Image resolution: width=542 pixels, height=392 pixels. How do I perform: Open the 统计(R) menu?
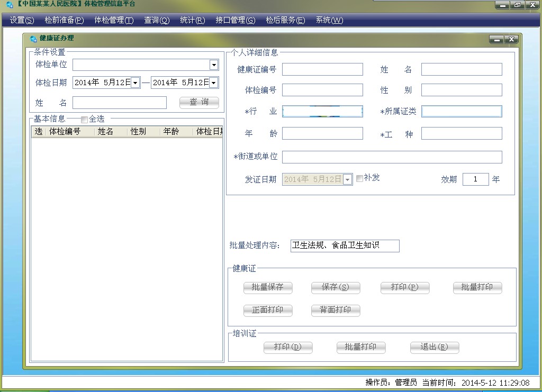[x=193, y=20]
